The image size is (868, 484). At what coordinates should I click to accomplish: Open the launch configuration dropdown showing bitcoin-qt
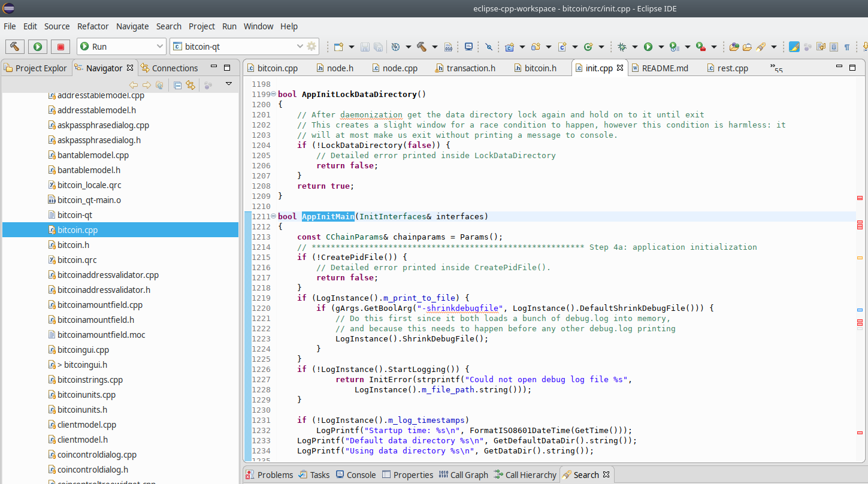point(244,46)
